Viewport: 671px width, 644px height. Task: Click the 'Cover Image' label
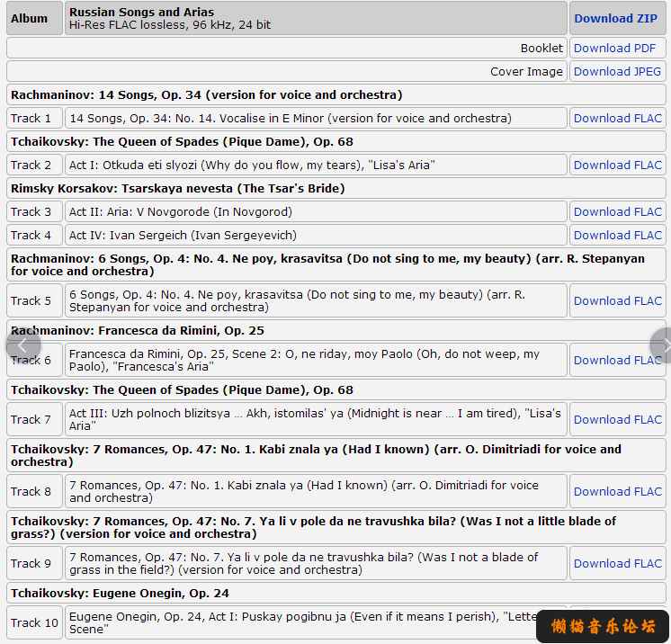pos(526,71)
